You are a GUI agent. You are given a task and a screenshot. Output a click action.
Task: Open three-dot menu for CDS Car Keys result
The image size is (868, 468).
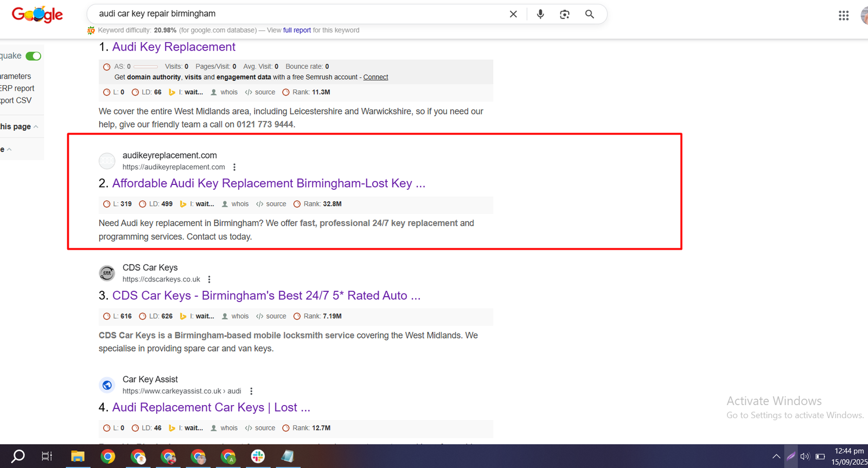pyautogui.click(x=209, y=279)
